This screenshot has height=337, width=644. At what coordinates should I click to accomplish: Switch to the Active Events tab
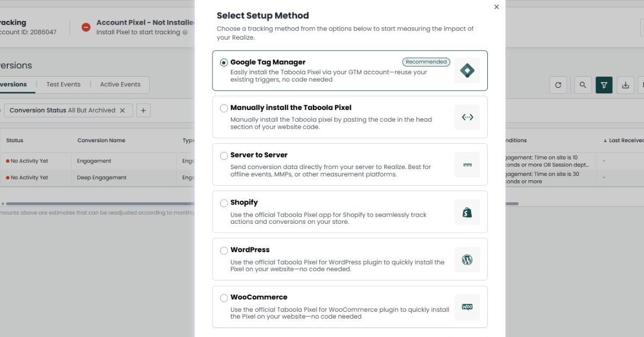tap(120, 84)
